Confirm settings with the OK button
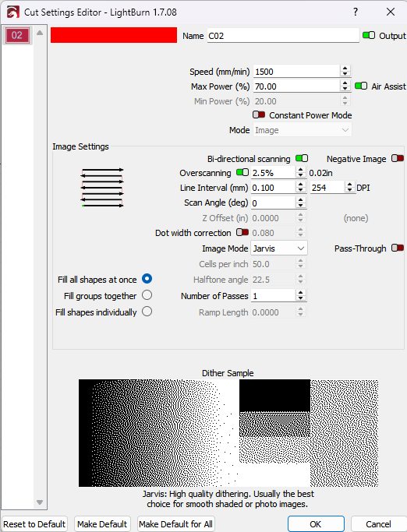Viewport: 407px width, 532px height. pyautogui.click(x=316, y=524)
